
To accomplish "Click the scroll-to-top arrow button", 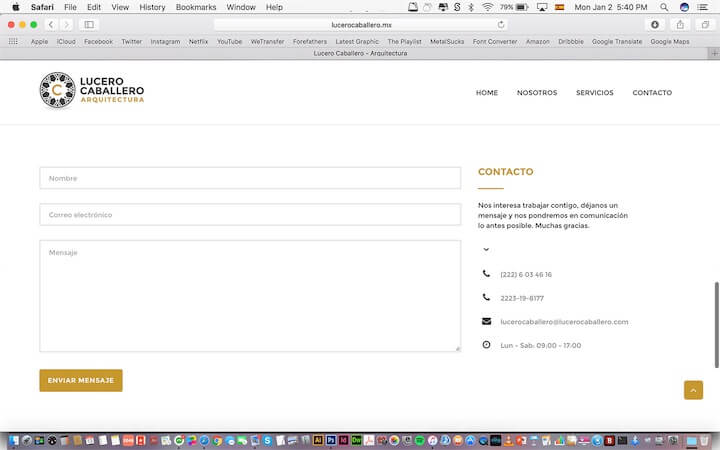I will pyautogui.click(x=693, y=390).
